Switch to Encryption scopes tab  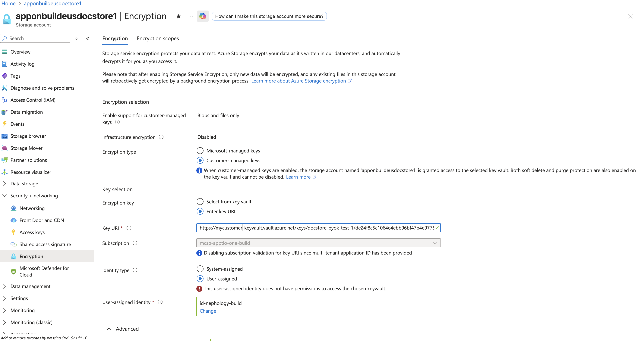[158, 39]
